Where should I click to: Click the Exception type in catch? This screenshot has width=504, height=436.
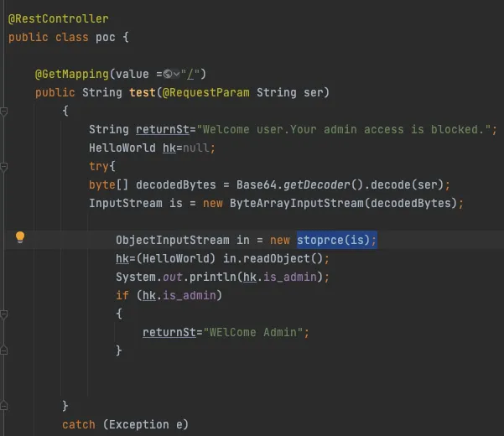[139, 425]
